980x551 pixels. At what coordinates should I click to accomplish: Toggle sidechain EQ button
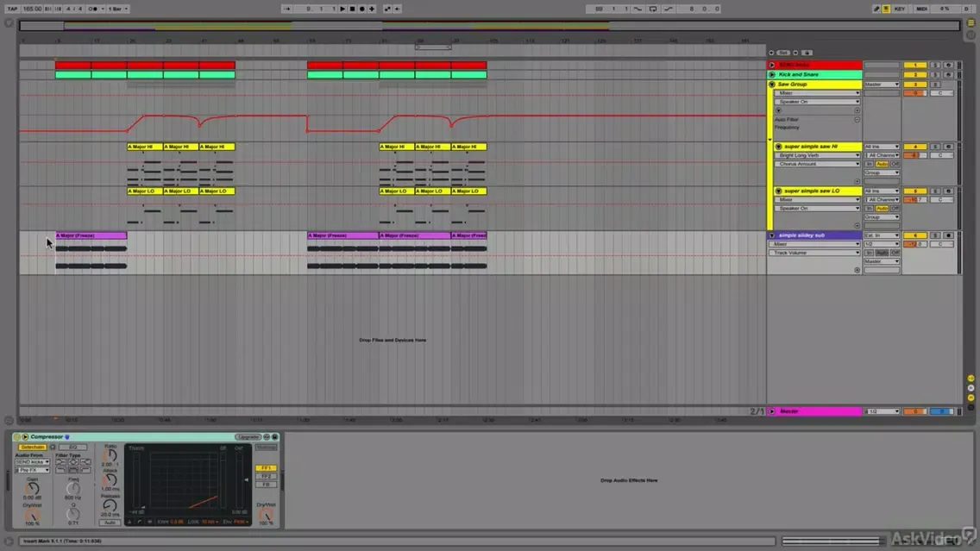pyautogui.click(x=72, y=448)
